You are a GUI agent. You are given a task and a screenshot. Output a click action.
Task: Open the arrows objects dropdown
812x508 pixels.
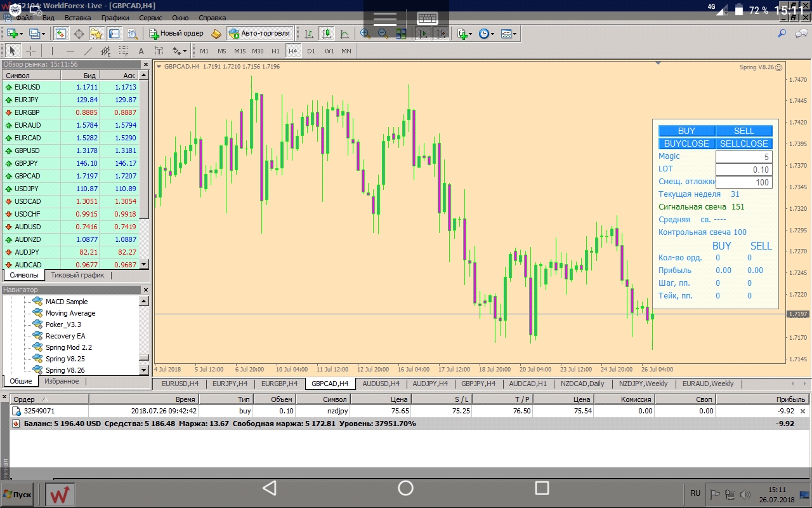tap(180, 51)
